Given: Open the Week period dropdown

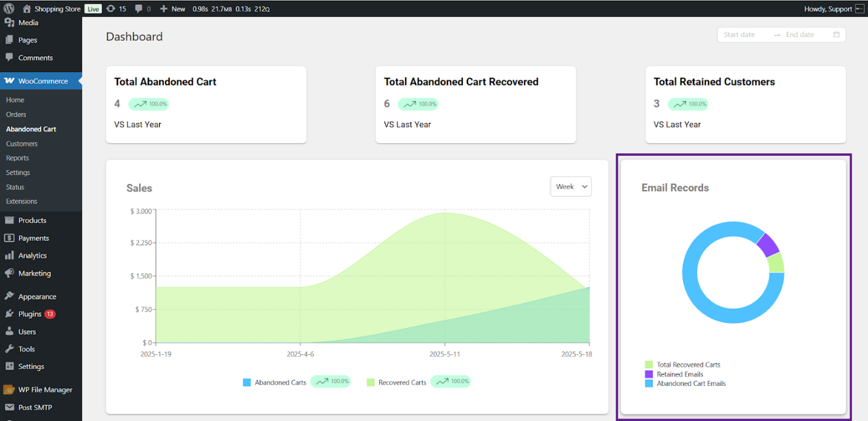Looking at the screenshot, I should [570, 187].
